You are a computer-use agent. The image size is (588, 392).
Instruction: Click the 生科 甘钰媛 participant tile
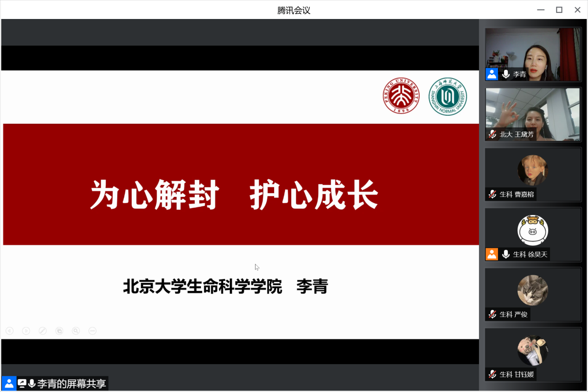pyautogui.click(x=533, y=354)
